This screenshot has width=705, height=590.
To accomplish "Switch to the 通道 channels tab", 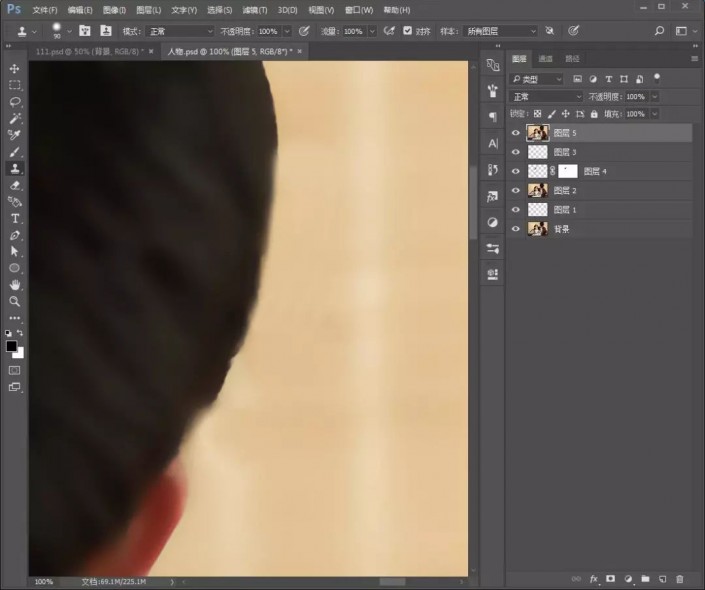I will tap(545, 58).
